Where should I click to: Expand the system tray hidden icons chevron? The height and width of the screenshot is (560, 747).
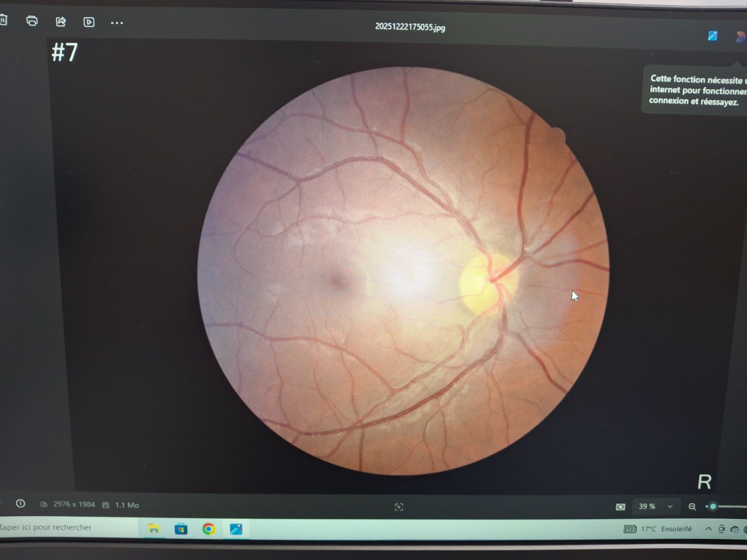(708, 529)
